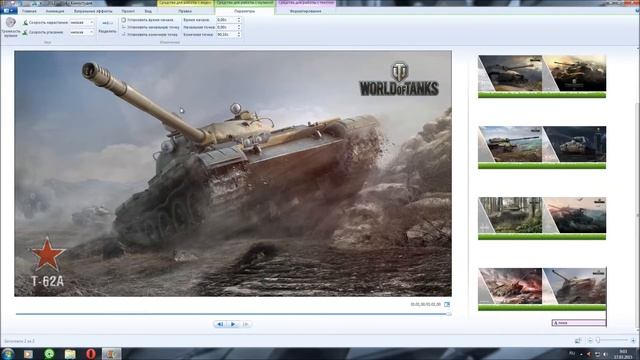Viewport: 640px width, 360px height.
Task: Click the fade-in speed icon
Action: coord(25,23)
